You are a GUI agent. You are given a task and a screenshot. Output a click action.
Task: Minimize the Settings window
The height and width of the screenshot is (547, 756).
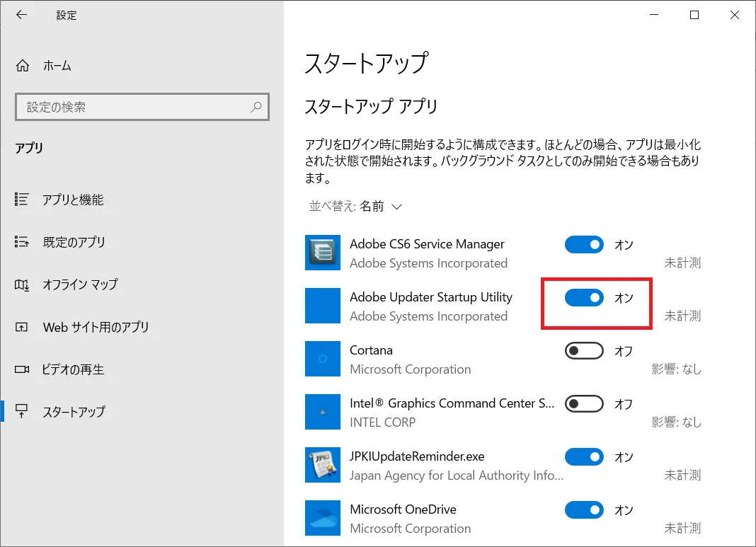click(654, 15)
